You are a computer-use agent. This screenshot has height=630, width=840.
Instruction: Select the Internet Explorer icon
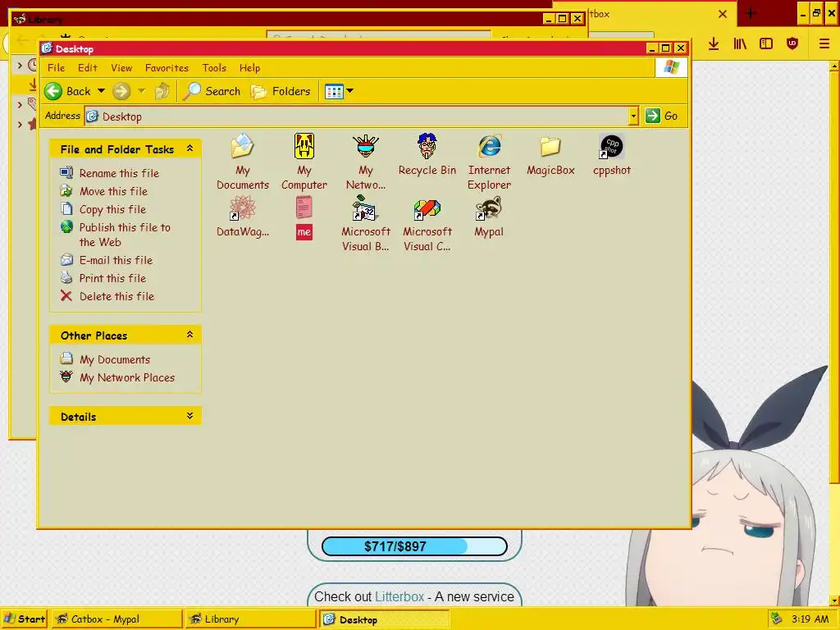click(x=489, y=162)
